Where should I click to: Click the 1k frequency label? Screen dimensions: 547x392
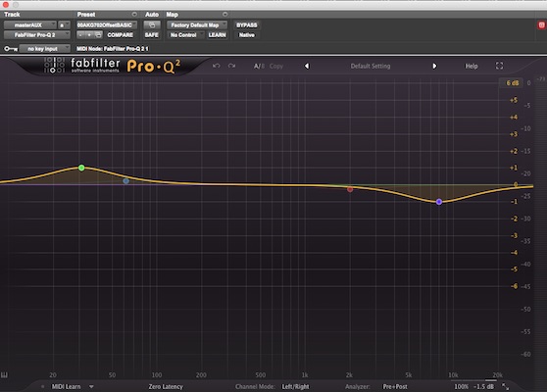point(305,375)
